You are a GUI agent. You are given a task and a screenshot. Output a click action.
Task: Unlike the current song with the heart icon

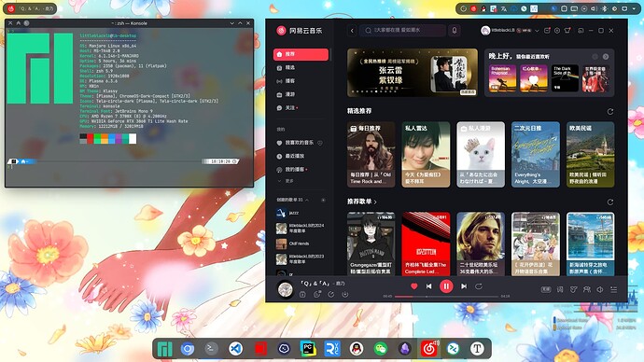coord(414,286)
